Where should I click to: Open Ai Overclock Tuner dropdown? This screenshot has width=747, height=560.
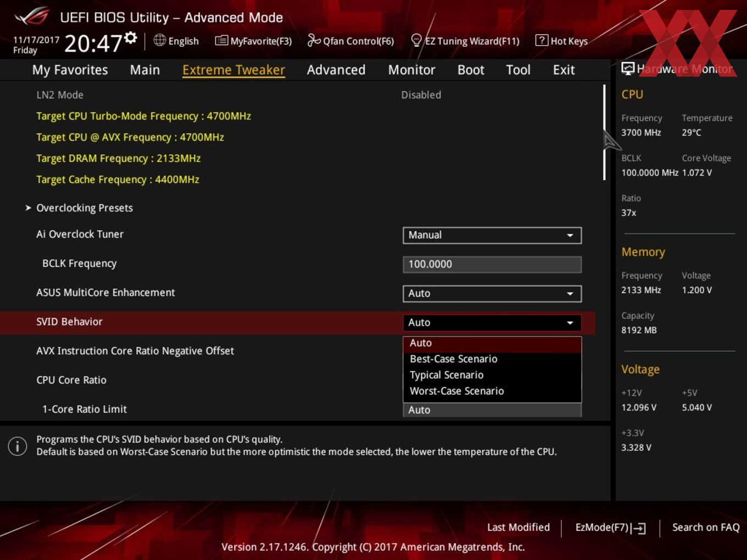pyautogui.click(x=492, y=235)
